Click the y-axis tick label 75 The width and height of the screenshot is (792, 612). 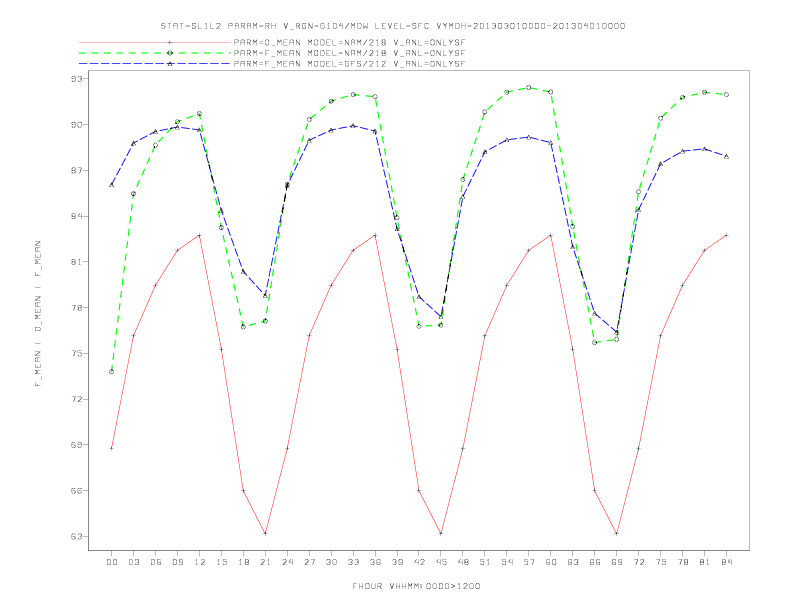pos(76,353)
